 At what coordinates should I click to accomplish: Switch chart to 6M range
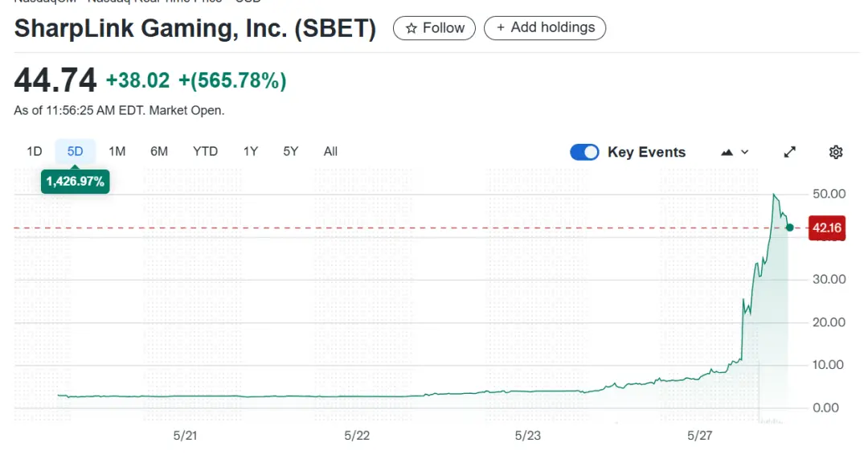point(159,151)
